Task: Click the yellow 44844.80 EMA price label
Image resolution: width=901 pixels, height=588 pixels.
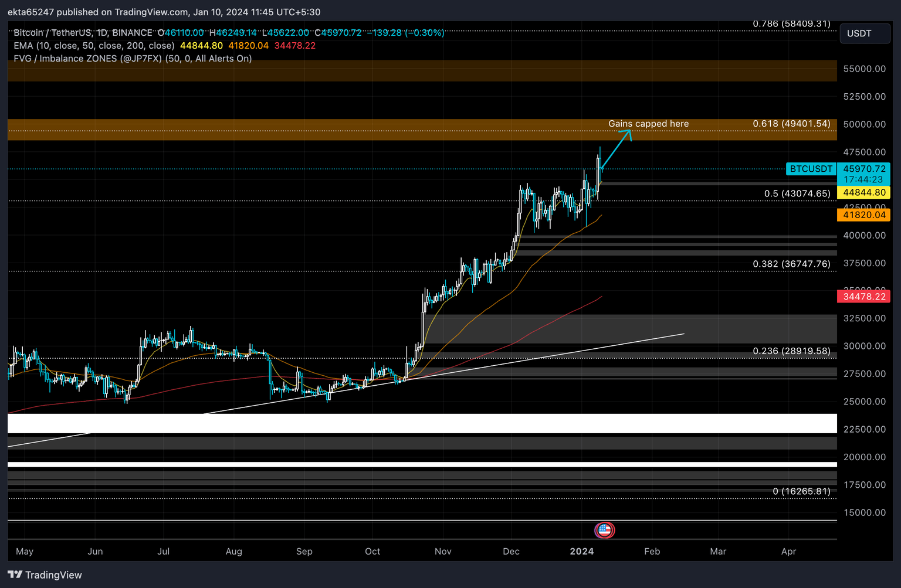Action: point(863,192)
